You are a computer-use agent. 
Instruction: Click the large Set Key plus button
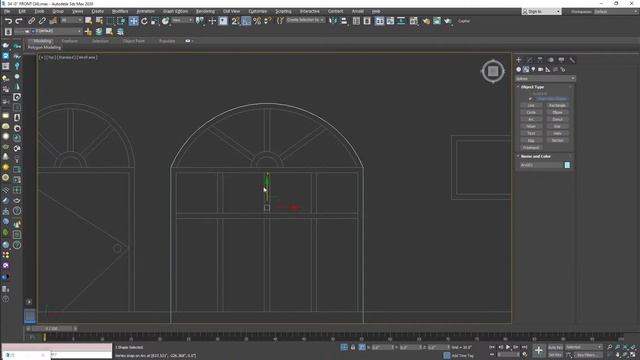[x=539, y=350]
